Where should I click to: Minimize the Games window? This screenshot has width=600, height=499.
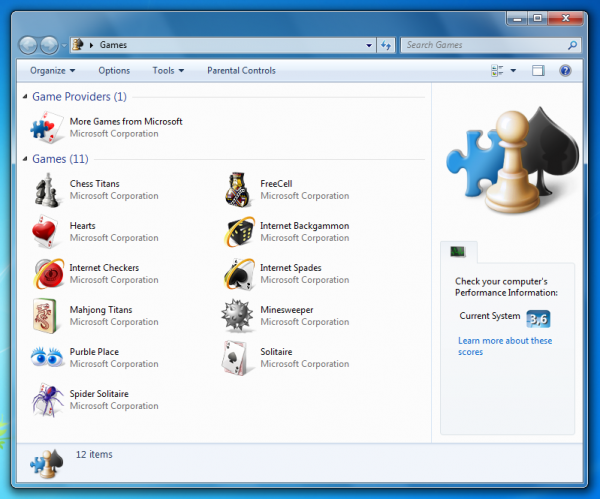pos(517,18)
